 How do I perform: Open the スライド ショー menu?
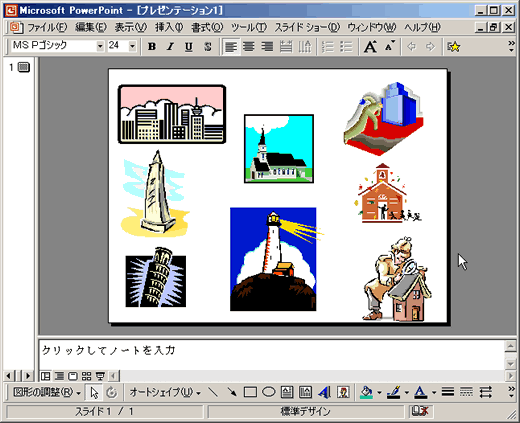click(307, 28)
